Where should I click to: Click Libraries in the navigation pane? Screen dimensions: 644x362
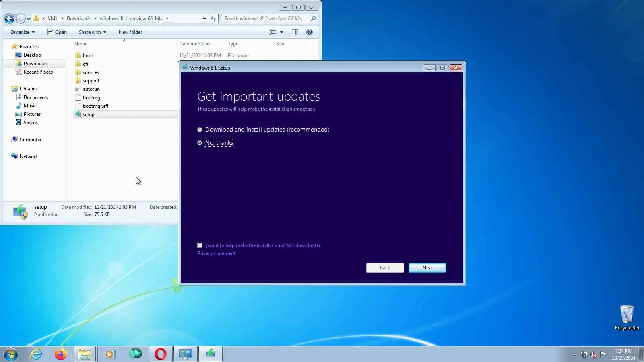pyautogui.click(x=29, y=89)
